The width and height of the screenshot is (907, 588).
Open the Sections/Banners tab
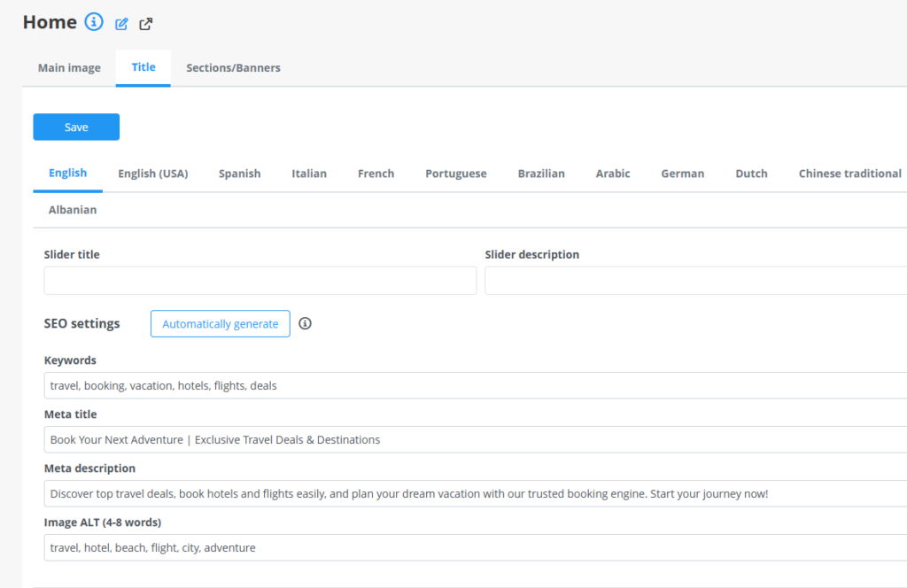tap(233, 68)
